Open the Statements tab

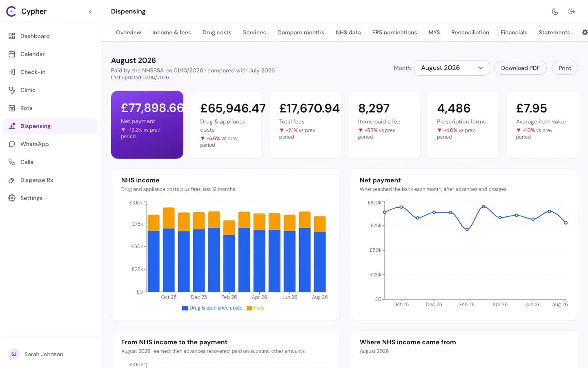554,32
